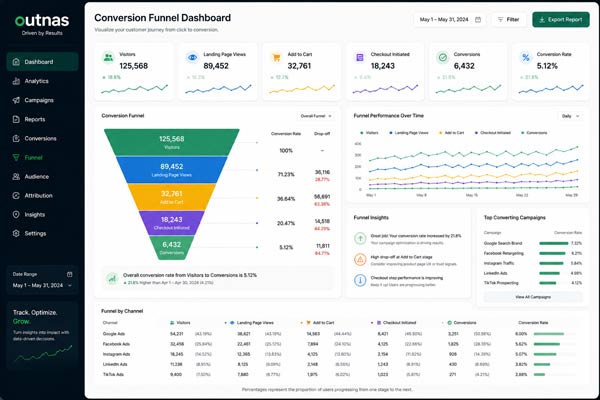This screenshot has height=400, width=600.
Task: Click the Visitors card people icon
Action: [109, 57]
